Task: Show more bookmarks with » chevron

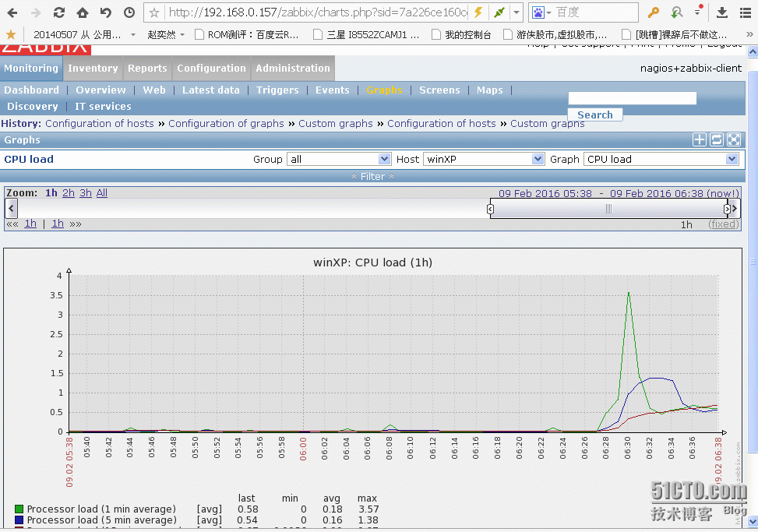Action: tap(749, 34)
